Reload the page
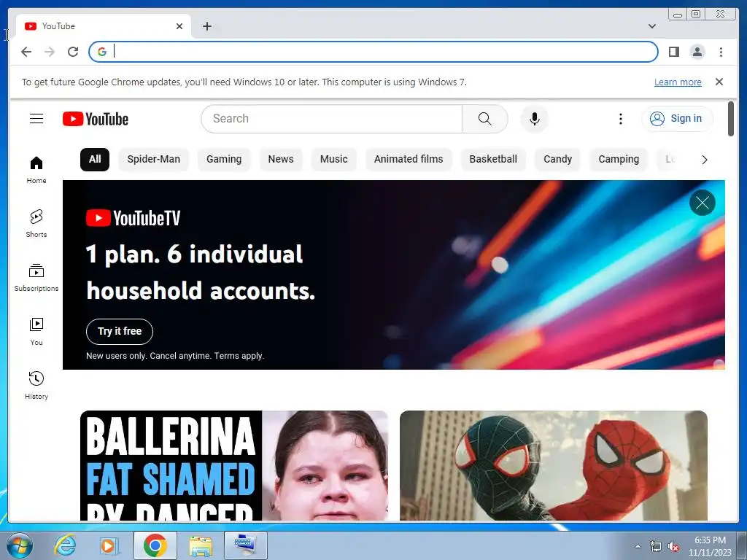The height and width of the screenshot is (560, 747). [73, 52]
